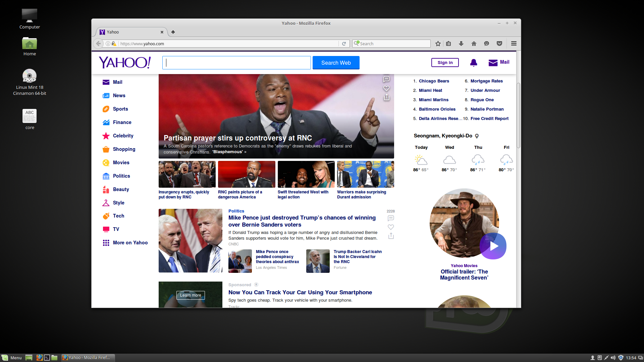Open the Downloads arrow icon
The image size is (644, 362).
(x=461, y=44)
